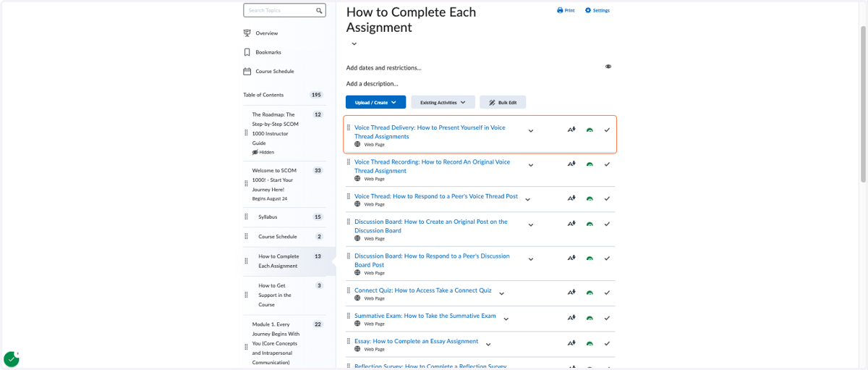Open alternative formats for Voice Thread Recording
The image size is (868, 370).
pos(571,164)
